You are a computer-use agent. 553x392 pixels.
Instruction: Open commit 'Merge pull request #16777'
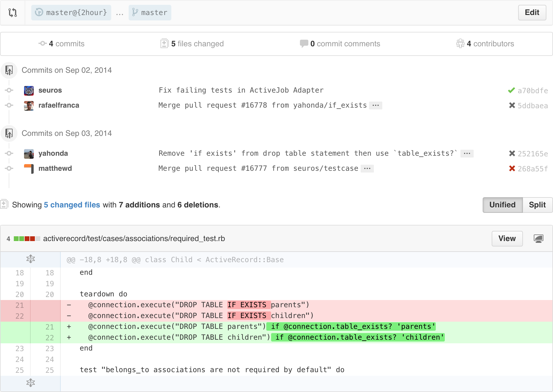258,168
